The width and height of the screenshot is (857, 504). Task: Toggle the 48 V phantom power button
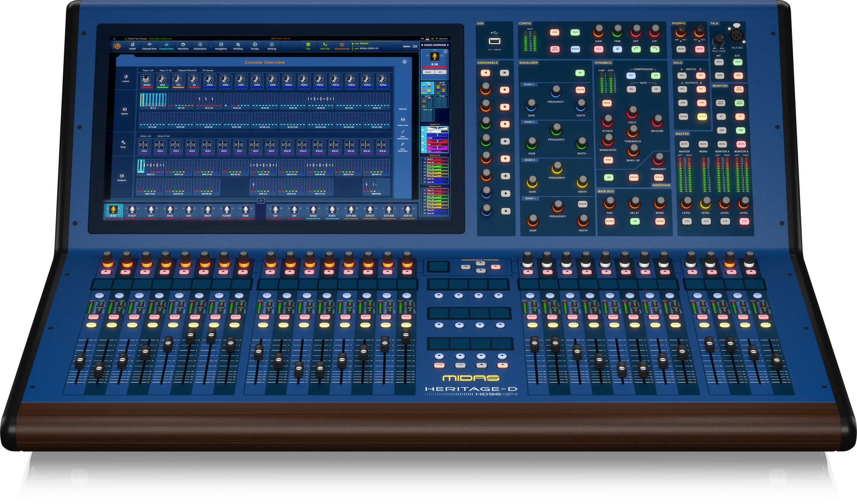tap(599, 49)
